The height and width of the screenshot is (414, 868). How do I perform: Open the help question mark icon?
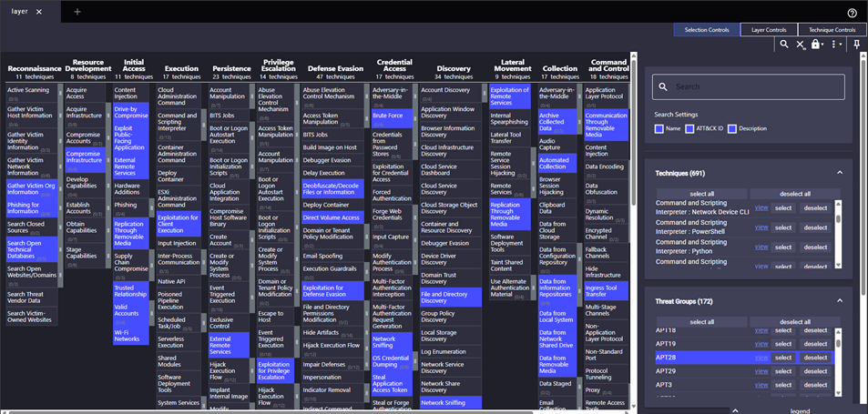click(852, 13)
